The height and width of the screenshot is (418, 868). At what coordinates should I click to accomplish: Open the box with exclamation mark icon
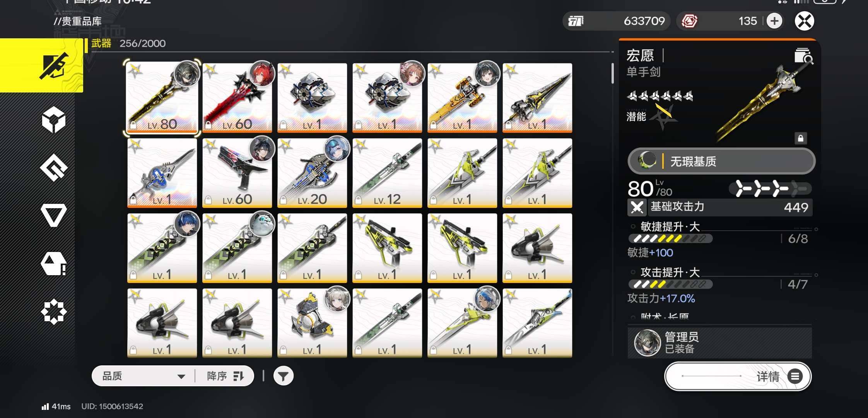point(54,264)
